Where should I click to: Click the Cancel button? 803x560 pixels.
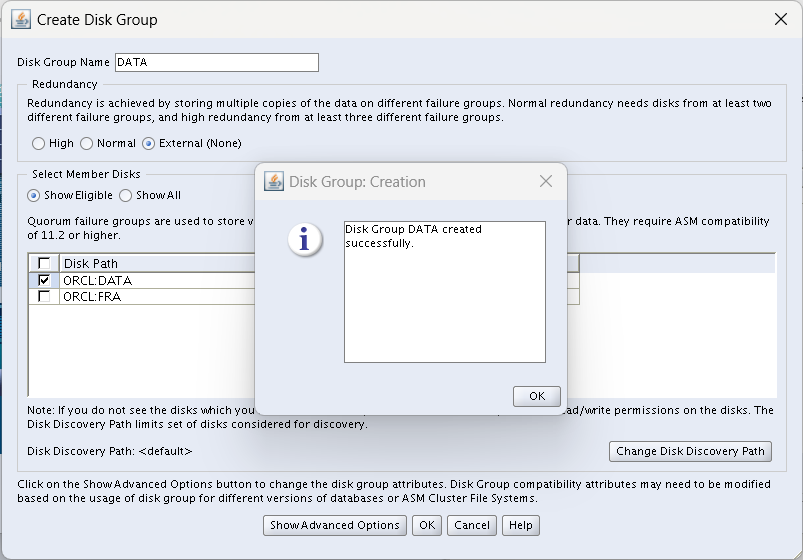pos(472,526)
